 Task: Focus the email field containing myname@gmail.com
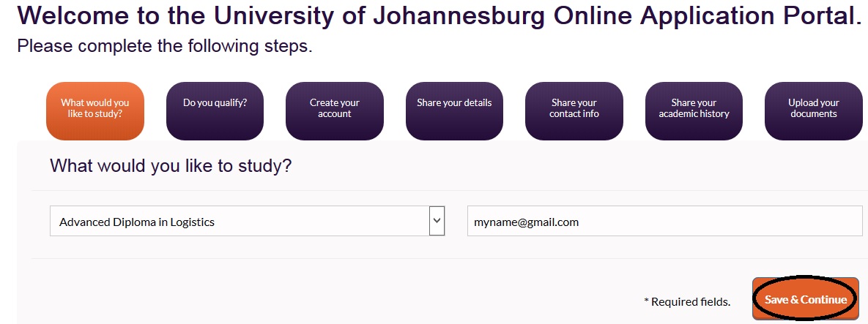(664, 221)
